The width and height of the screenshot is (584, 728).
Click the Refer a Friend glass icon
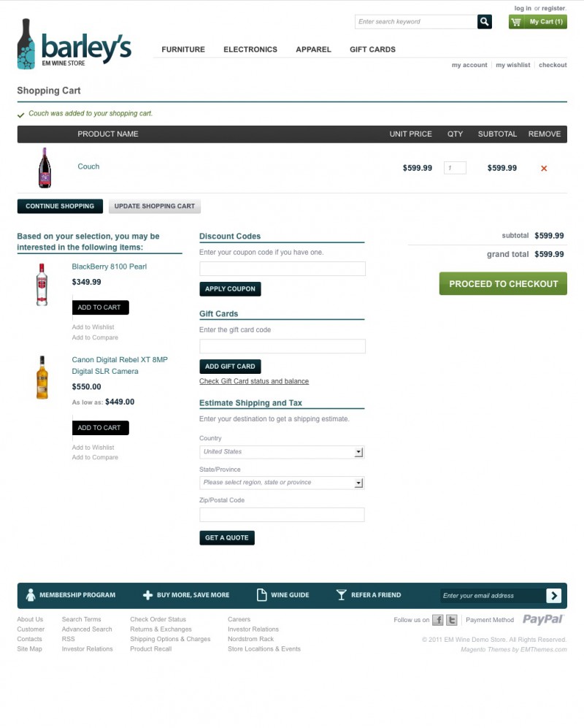341,595
